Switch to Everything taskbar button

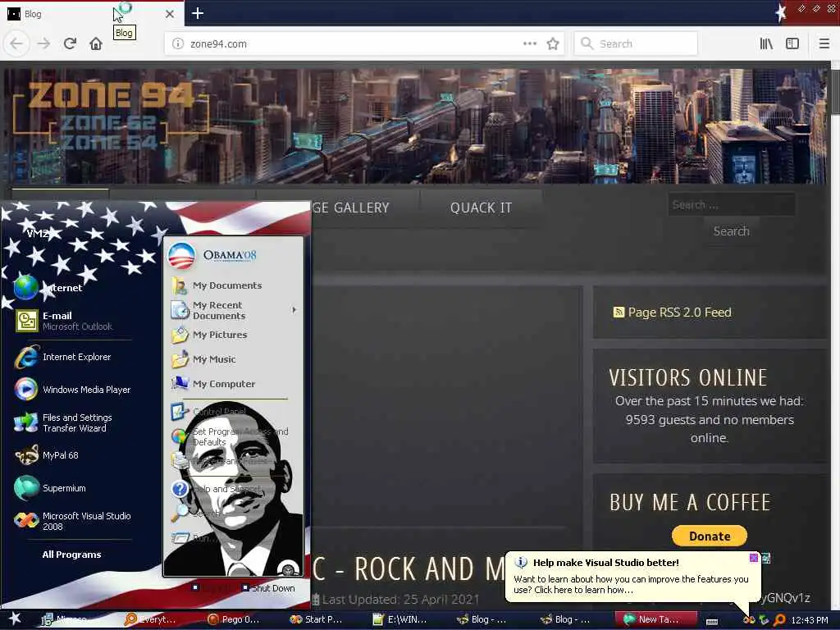click(150, 619)
